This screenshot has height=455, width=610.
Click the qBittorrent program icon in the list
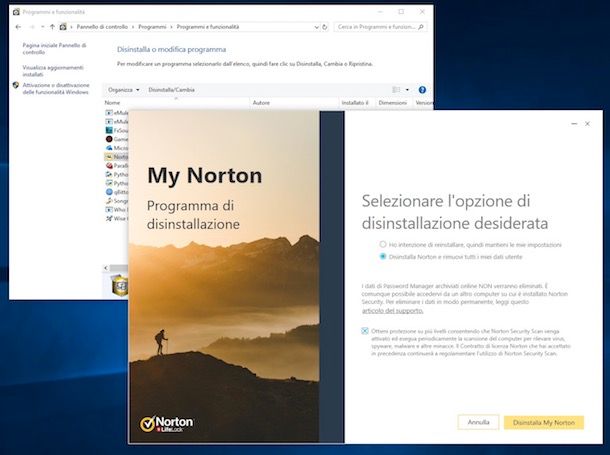(x=109, y=192)
